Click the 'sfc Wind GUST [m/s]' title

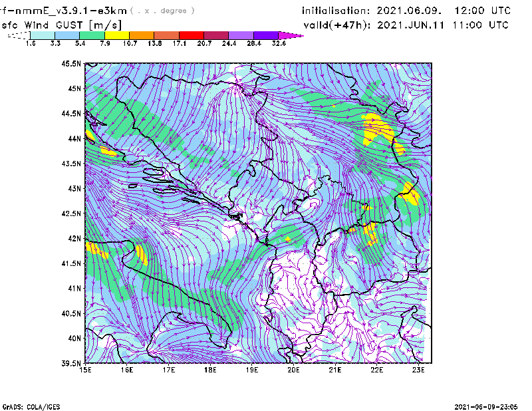(x=61, y=25)
